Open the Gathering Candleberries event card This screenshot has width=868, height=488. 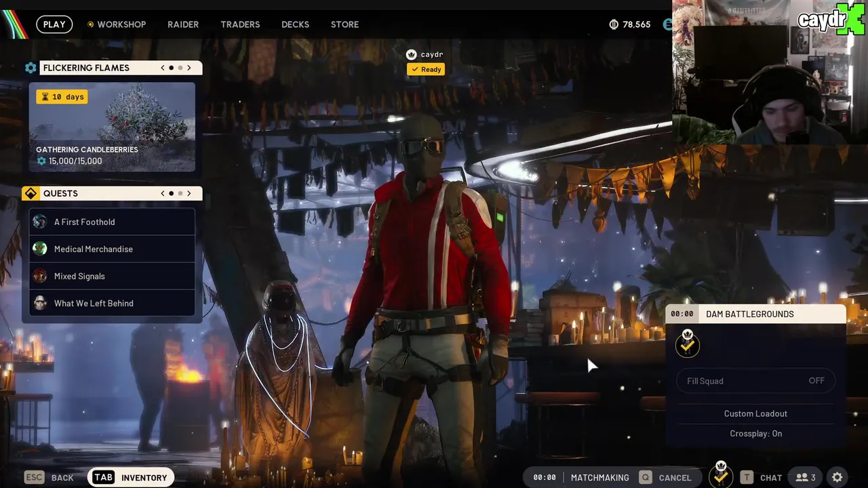click(x=112, y=127)
